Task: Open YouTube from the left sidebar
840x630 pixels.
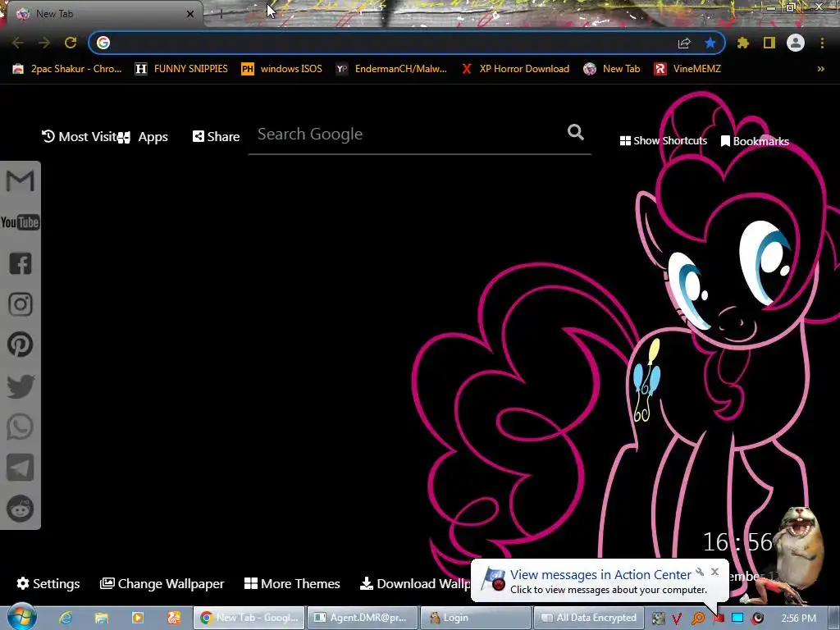Action: (x=20, y=222)
